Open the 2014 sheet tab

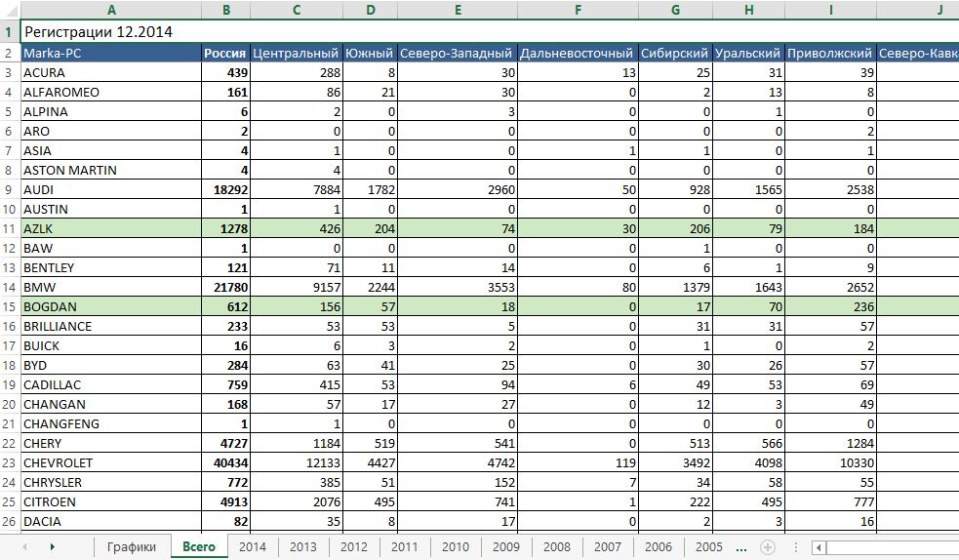click(252, 547)
